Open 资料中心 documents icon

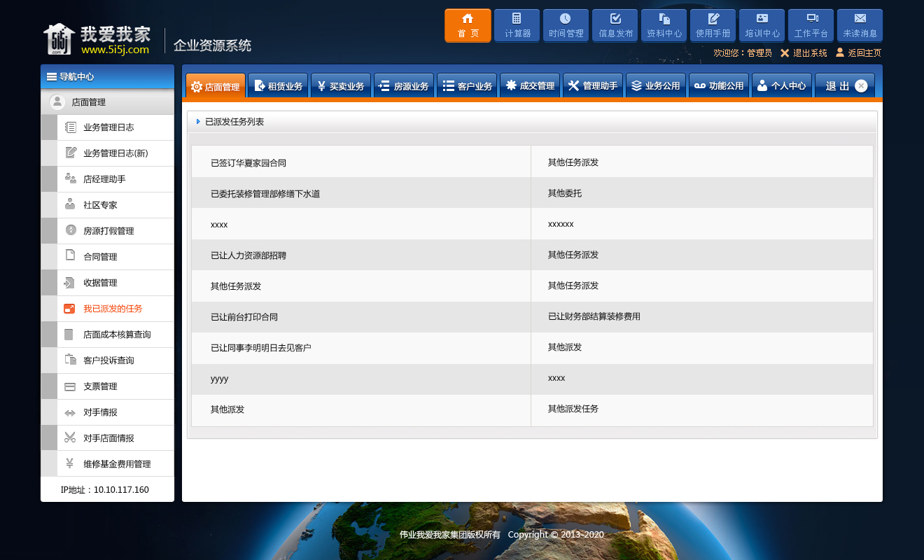pyautogui.click(x=664, y=25)
